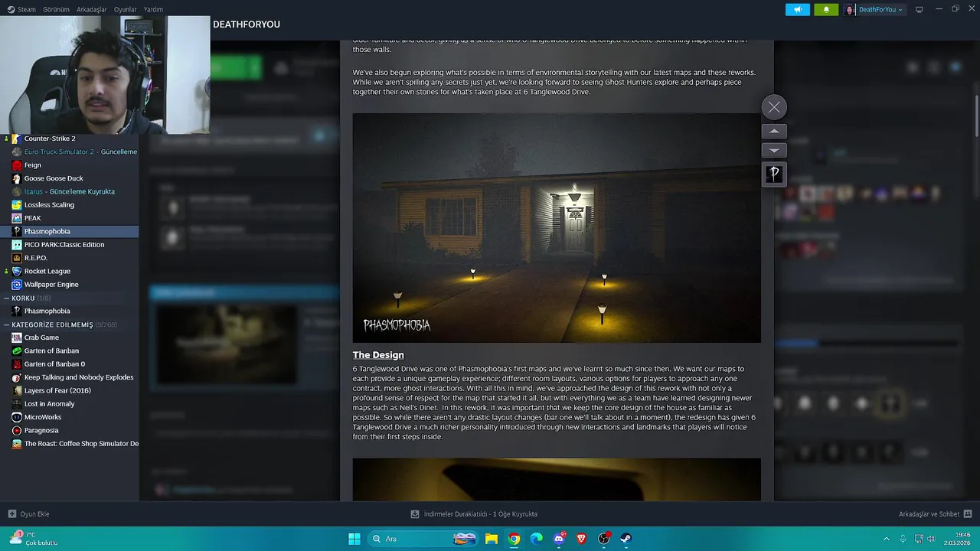Click the Steam taskbar icon

pos(626,539)
